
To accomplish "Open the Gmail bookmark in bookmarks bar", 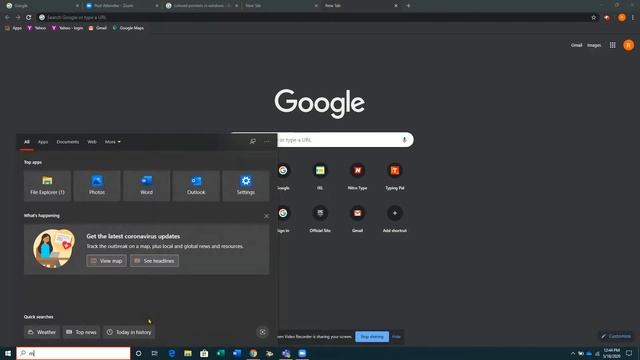I will (98, 28).
